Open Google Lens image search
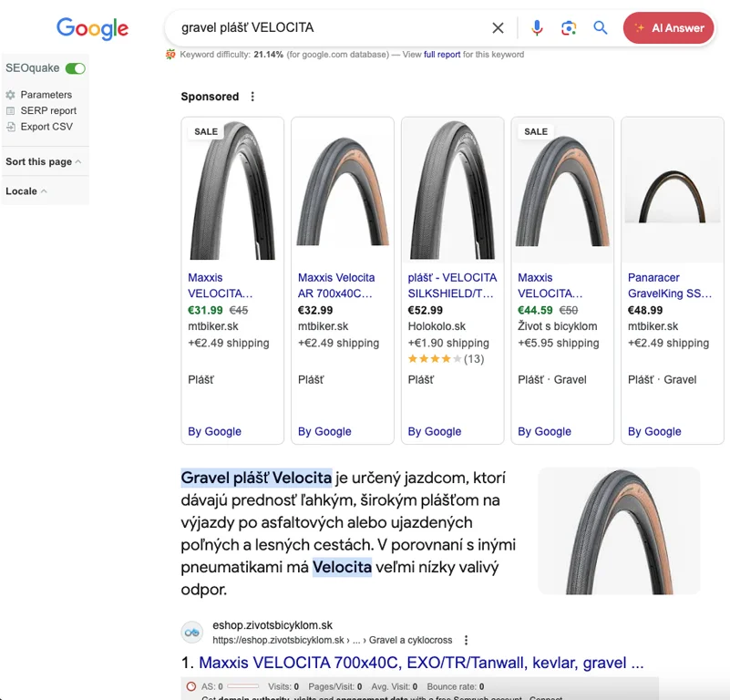Image resolution: width=730 pixels, height=700 pixels. (569, 28)
